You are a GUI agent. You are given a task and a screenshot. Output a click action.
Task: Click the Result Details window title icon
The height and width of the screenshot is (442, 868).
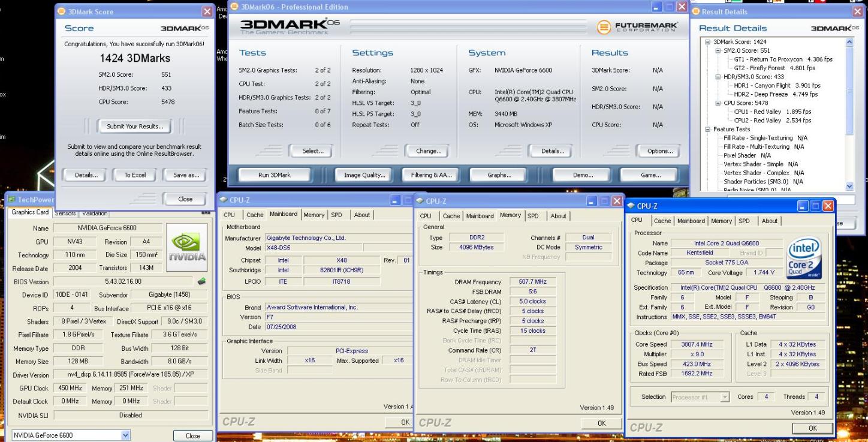696,11
